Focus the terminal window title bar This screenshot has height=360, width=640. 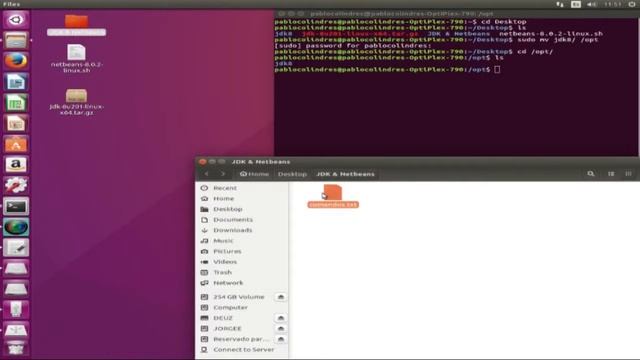456,13
